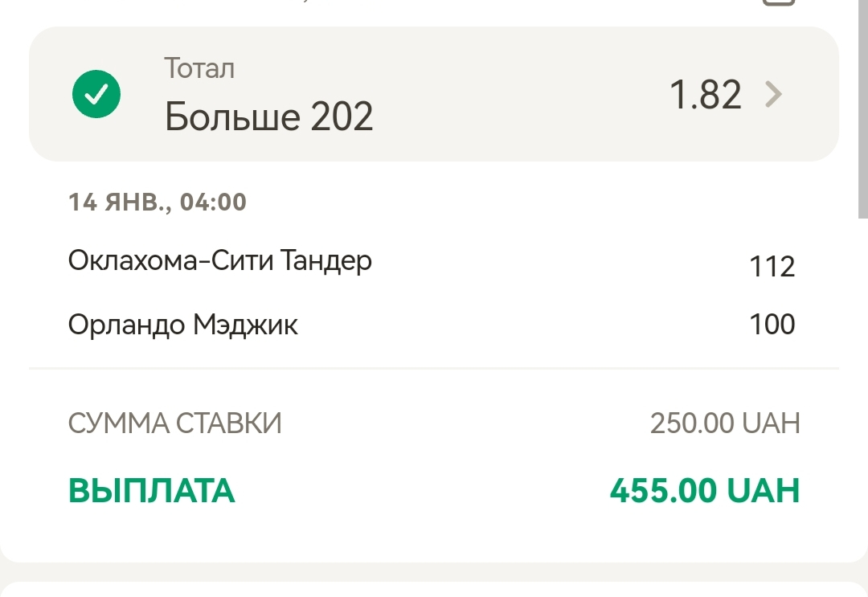The height and width of the screenshot is (597, 868).
Task: Select the 14 ЯНВ., 04:00 event date
Action: [x=158, y=202]
